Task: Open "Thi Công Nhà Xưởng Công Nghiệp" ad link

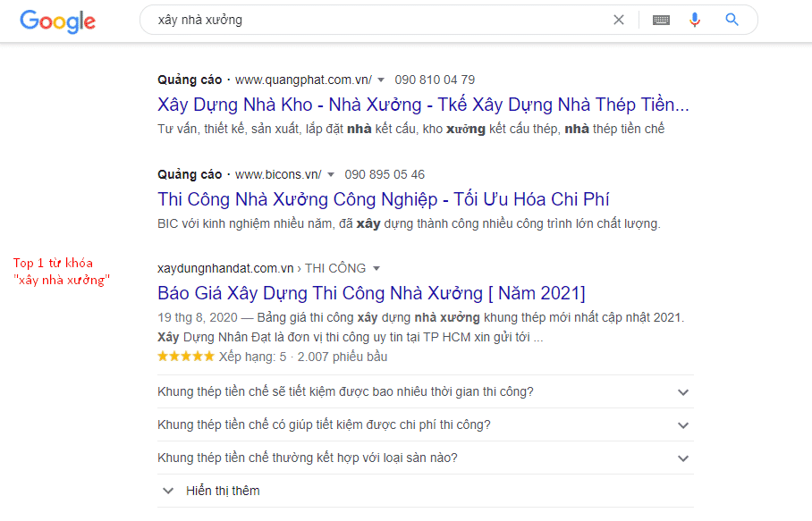Action: click(384, 198)
